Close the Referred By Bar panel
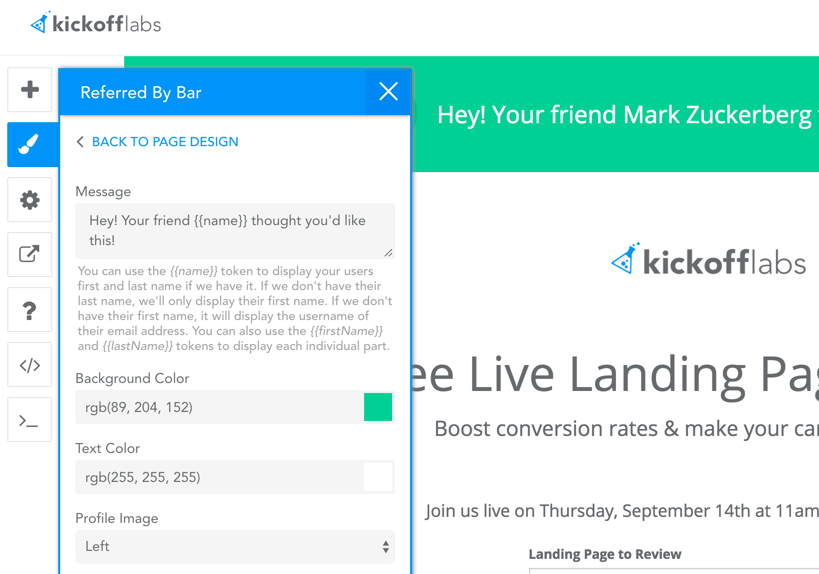The image size is (819, 574). point(388,92)
